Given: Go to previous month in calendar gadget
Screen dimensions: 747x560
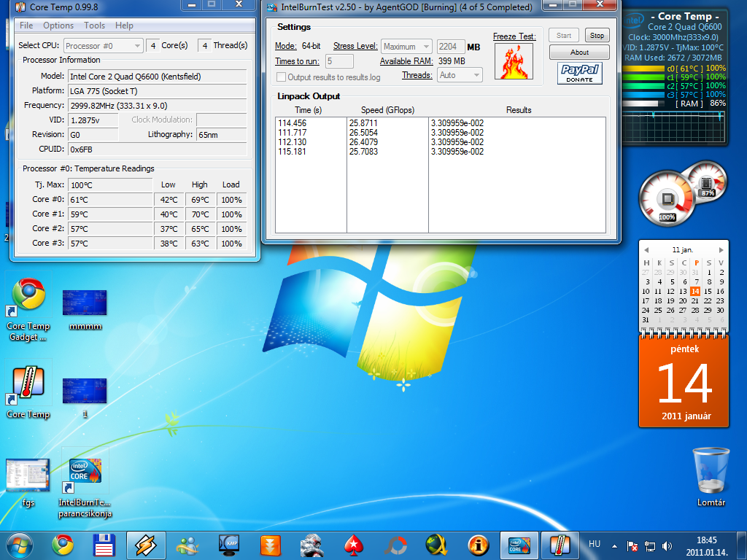Looking at the screenshot, I should click(x=646, y=250).
